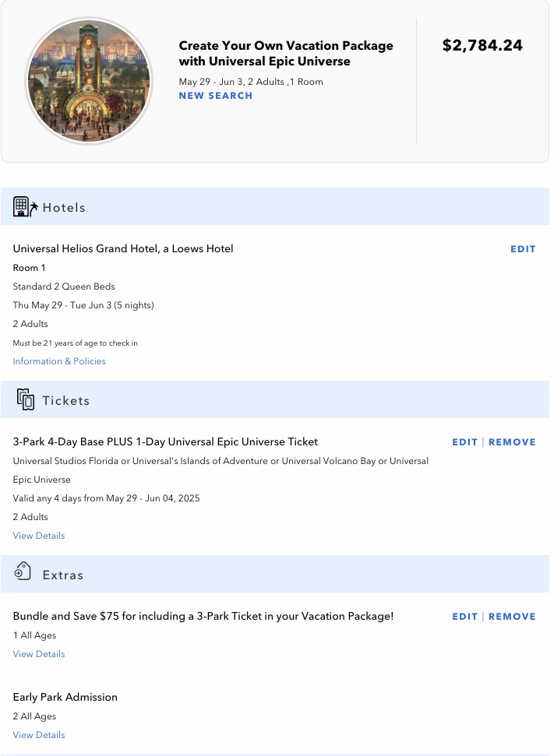View Details for Early Park Admission
The width and height of the screenshot is (554, 756).
click(39, 735)
